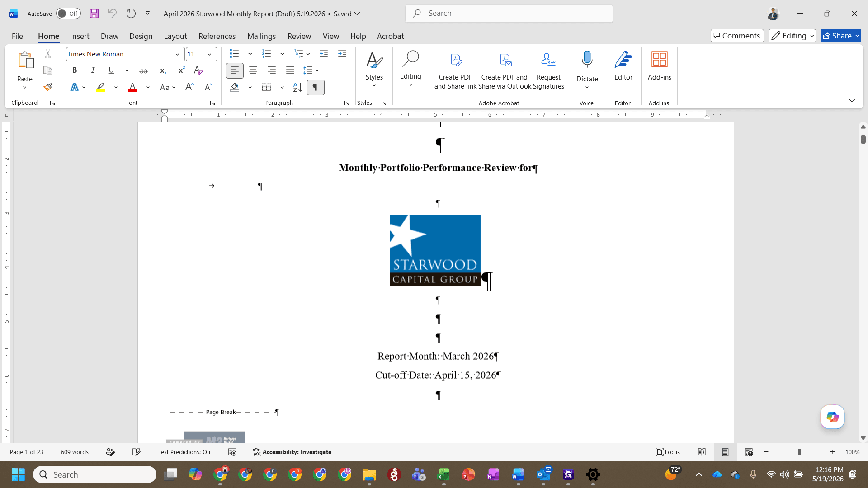This screenshot has width=868, height=488.
Task: Open the Editing mode dropdown
Action: [x=792, y=36]
